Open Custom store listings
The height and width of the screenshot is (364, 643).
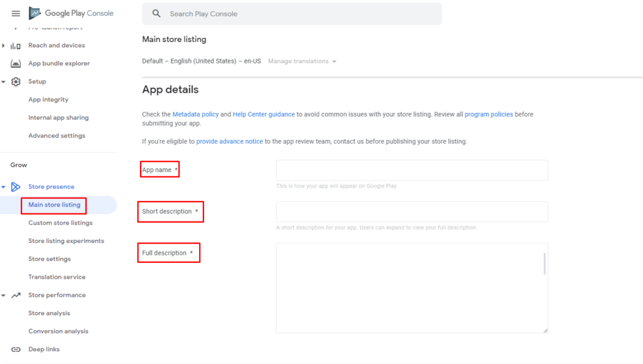click(x=60, y=223)
